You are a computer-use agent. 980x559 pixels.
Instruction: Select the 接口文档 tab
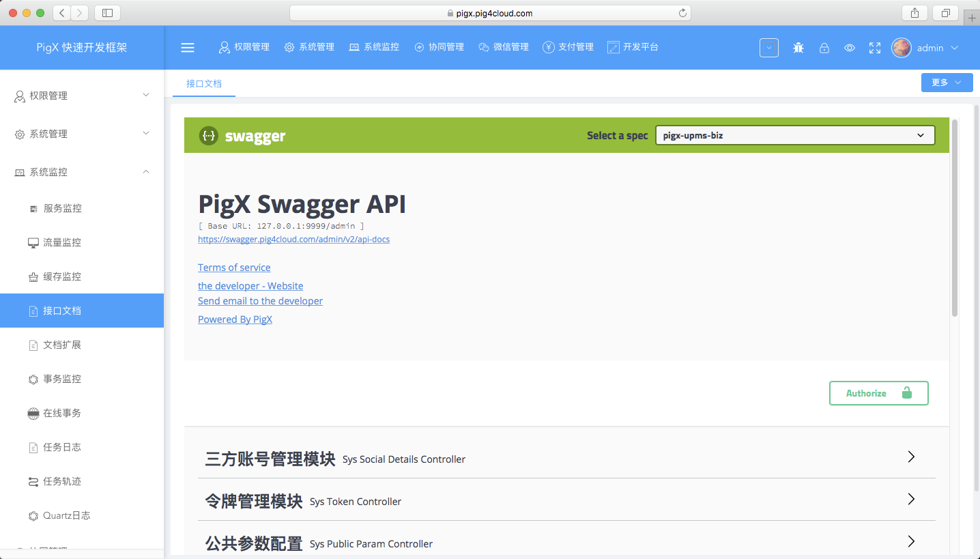point(204,83)
